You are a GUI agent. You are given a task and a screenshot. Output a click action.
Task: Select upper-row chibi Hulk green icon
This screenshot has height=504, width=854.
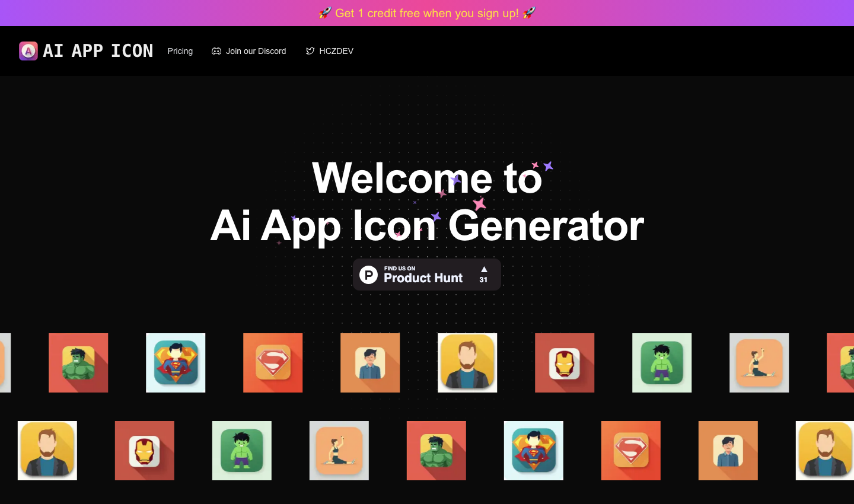click(x=662, y=363)
